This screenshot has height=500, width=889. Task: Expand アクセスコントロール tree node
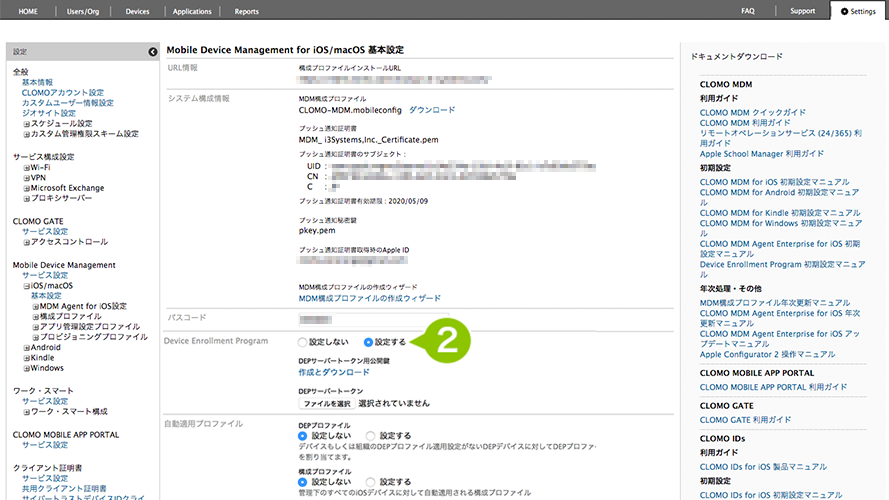tap(26, 243)
